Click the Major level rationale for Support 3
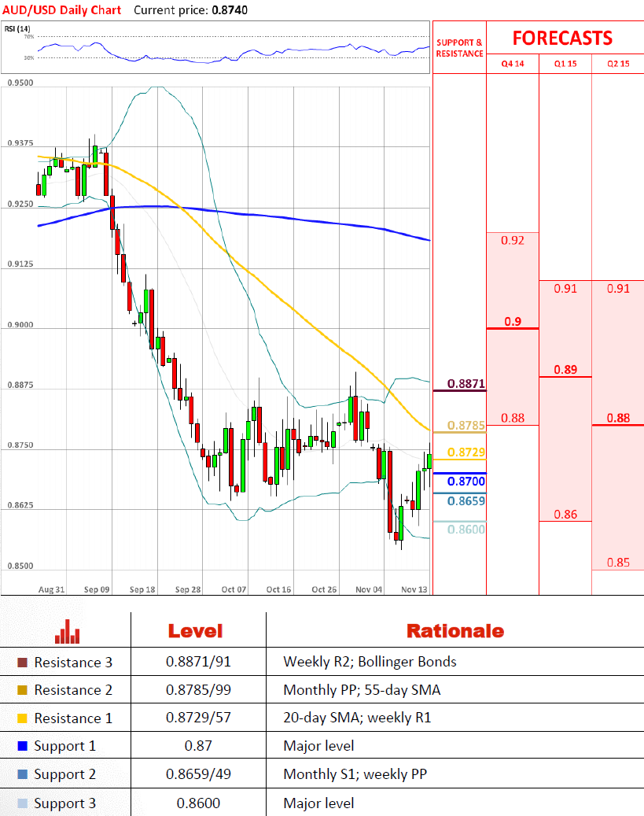 tap(319, 803)
